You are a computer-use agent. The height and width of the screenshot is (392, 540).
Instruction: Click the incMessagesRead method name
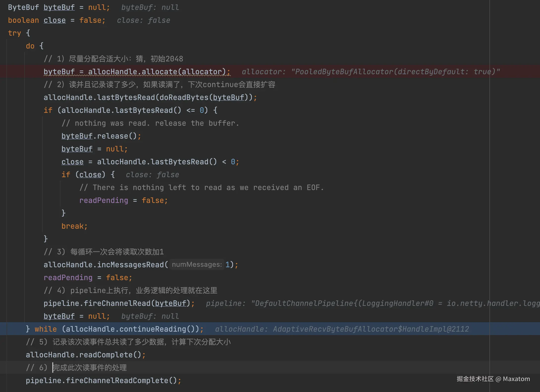pos(131,265)
